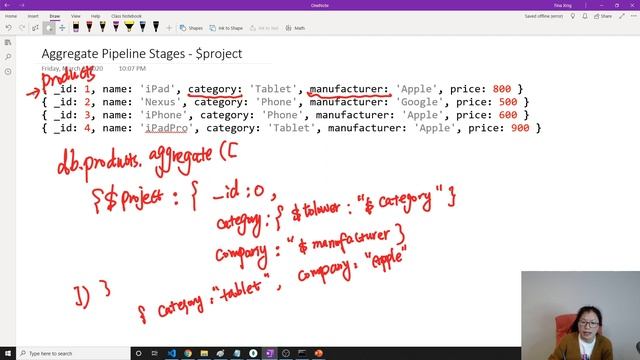Show the notebooks navigation pane

(x=8, y=42)
